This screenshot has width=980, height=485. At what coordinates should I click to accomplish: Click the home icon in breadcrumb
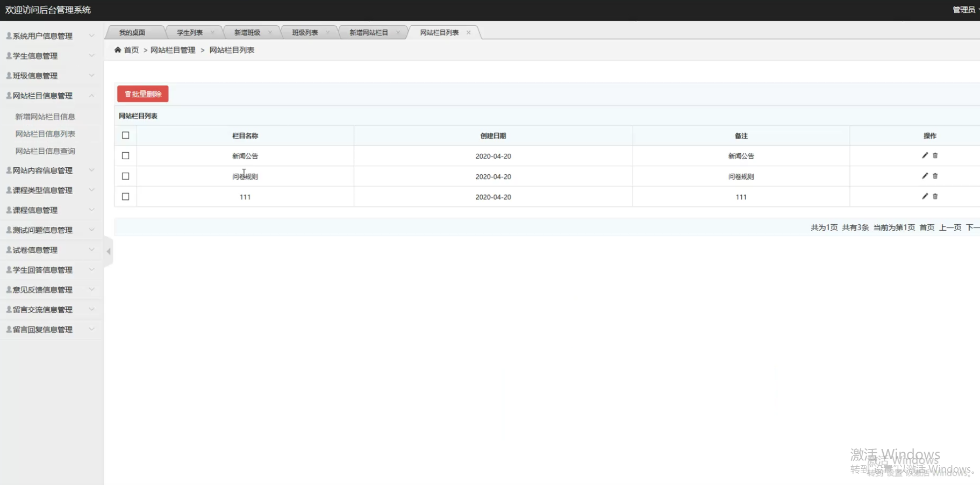(118, 49)
